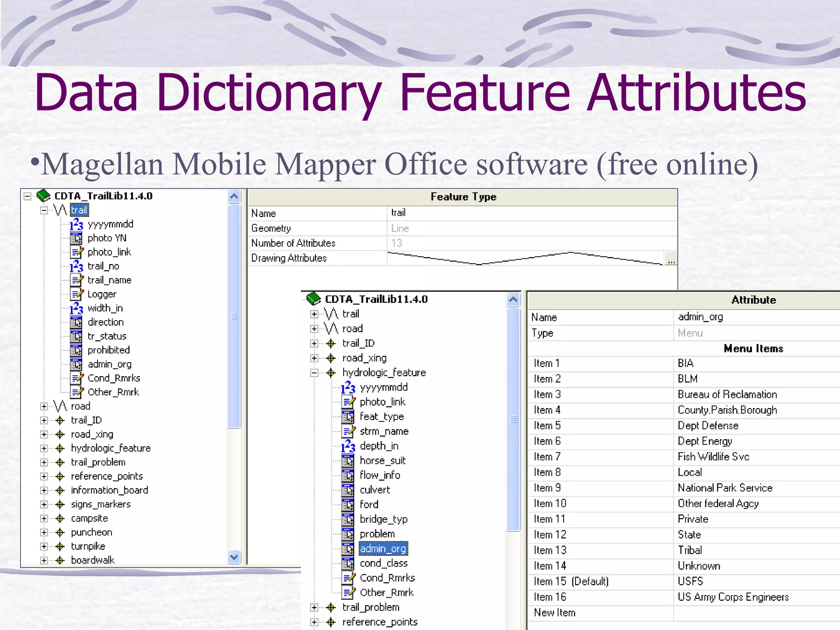Click the menu icon beside direction

coord(76,322)
